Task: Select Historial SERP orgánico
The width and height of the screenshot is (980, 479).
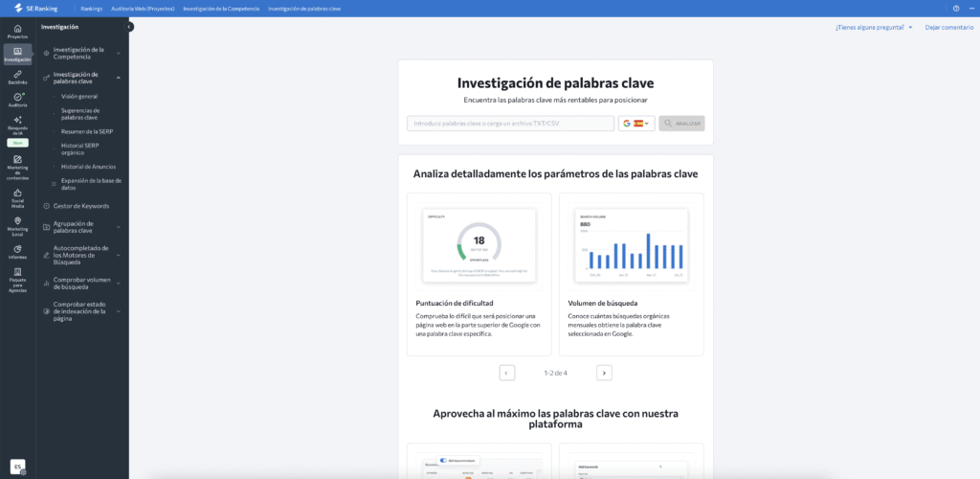Action: (80, 148)
